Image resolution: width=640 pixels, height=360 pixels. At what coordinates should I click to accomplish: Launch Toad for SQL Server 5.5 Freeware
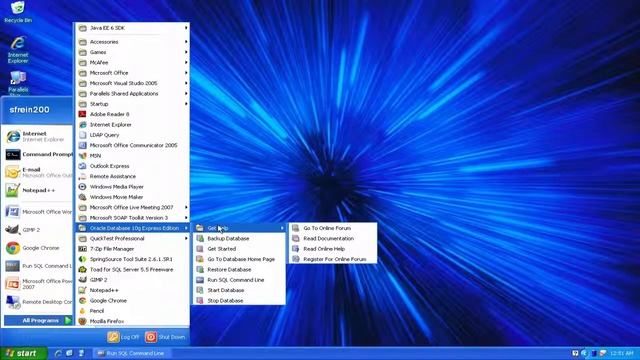click(133, 269)
